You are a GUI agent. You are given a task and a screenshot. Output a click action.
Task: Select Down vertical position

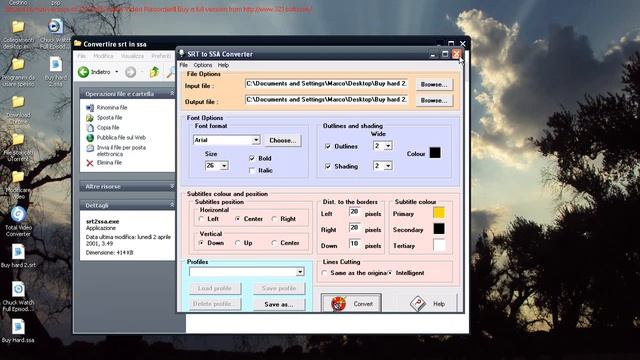click(201, 243)
